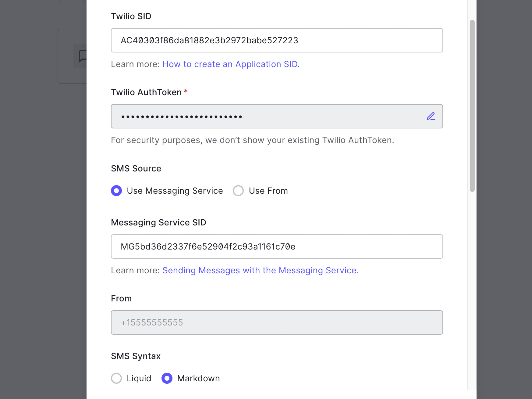The image size is (532, 399).
Task: Click the chat bubble icon behind the panel
Action: pyautogui.click(x=82, y=56)
